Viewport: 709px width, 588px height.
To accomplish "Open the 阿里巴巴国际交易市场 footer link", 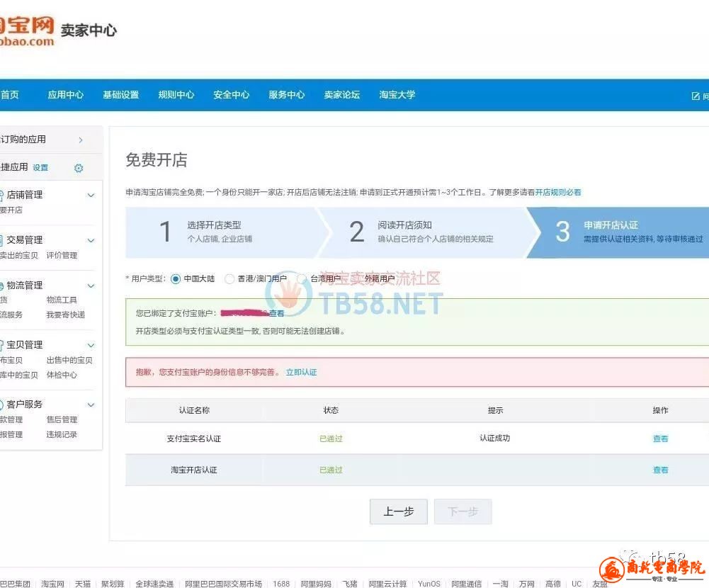I will 223,584.
